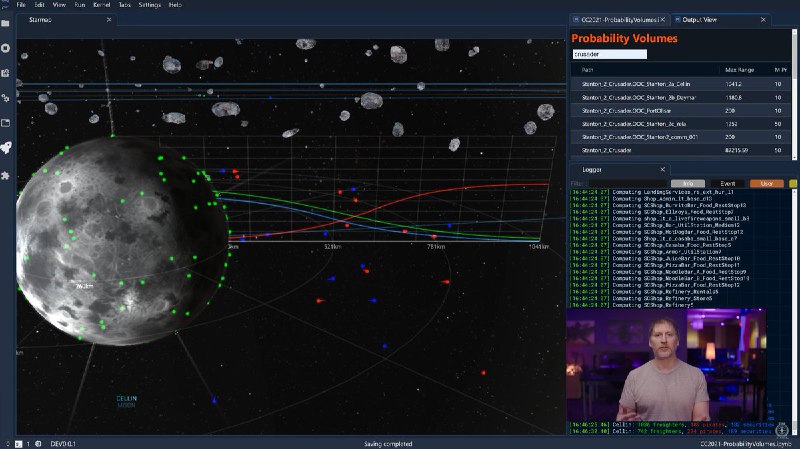Switch to the Output View tab
The image size is (800, 449).
click(x=713, y=20)
